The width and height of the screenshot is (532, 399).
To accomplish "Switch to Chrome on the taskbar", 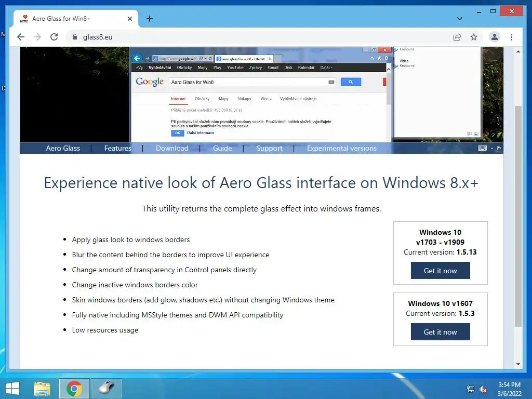I will coord(74,389).
